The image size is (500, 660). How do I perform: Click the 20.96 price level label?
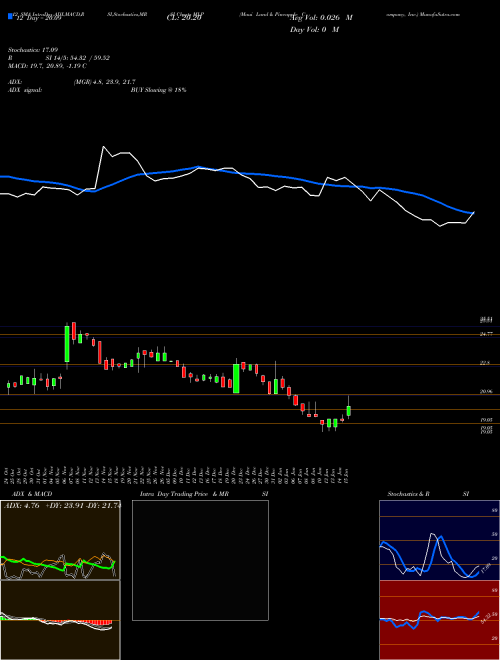(486, 391)
